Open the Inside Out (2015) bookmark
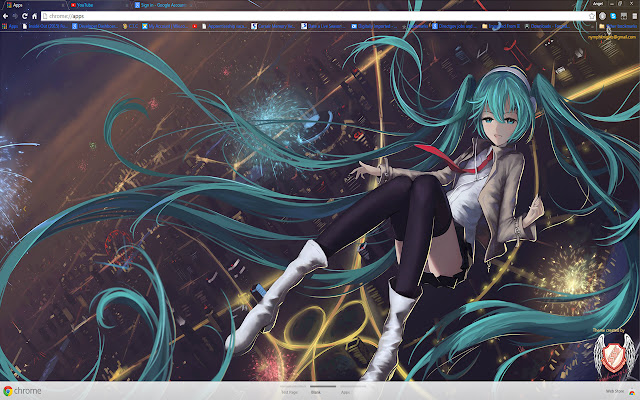 point(46,26)
